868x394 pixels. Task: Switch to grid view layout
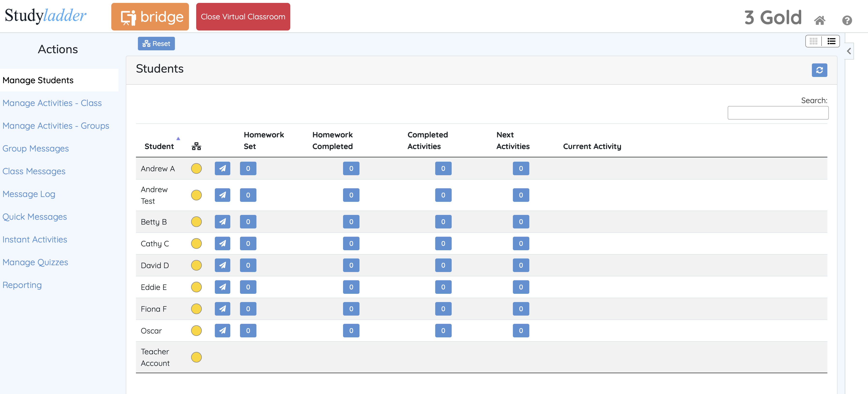point(813,41)
